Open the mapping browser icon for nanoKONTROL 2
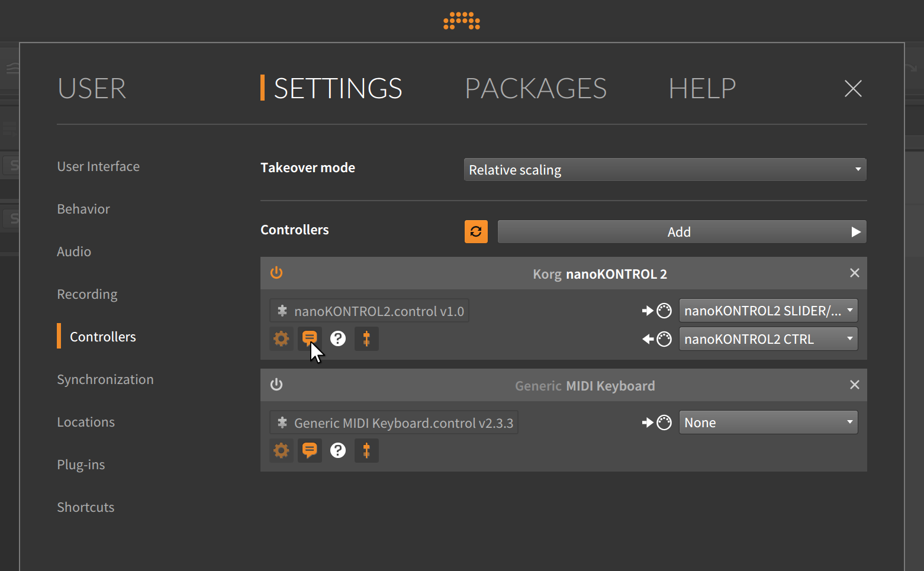924x571 pixels. pyautogui.click(x=366, y=338)
